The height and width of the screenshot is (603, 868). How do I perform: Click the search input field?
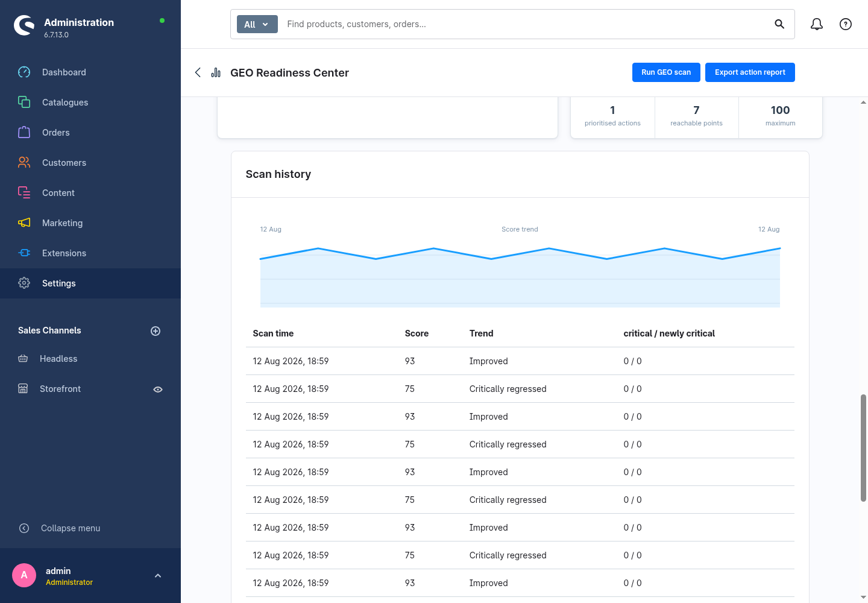(x=524, y=24)
